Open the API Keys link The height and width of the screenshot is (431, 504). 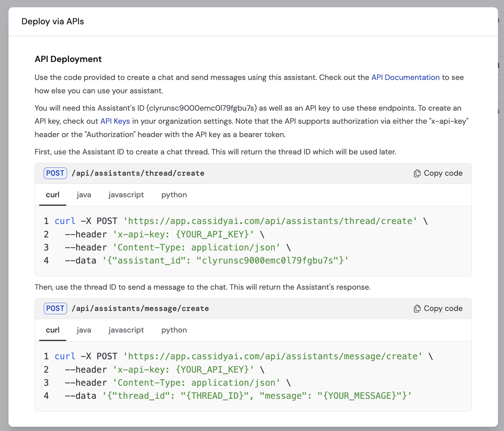[115, 121]
